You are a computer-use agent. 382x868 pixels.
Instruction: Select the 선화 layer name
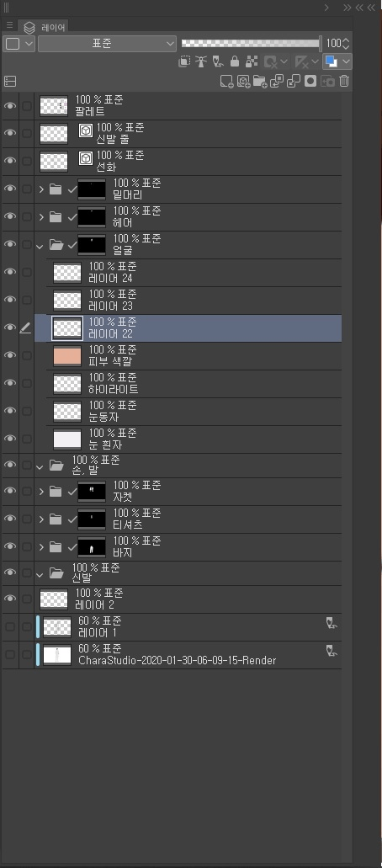106,166
